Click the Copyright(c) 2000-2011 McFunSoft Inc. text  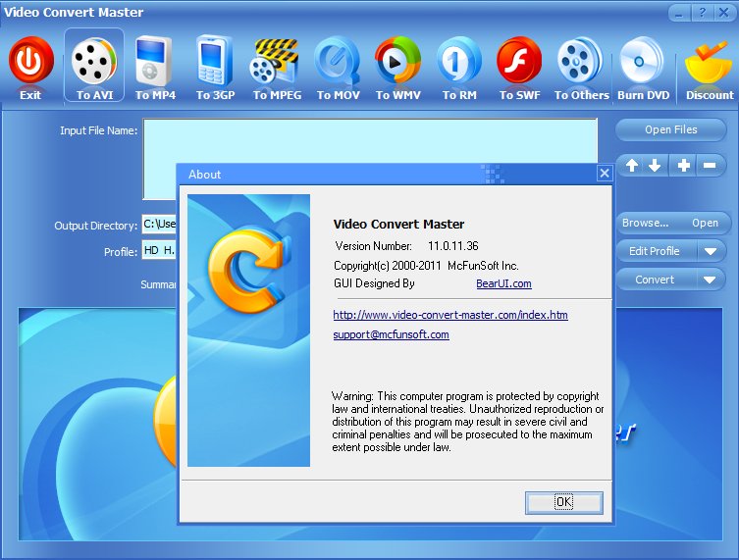[426, 266]
